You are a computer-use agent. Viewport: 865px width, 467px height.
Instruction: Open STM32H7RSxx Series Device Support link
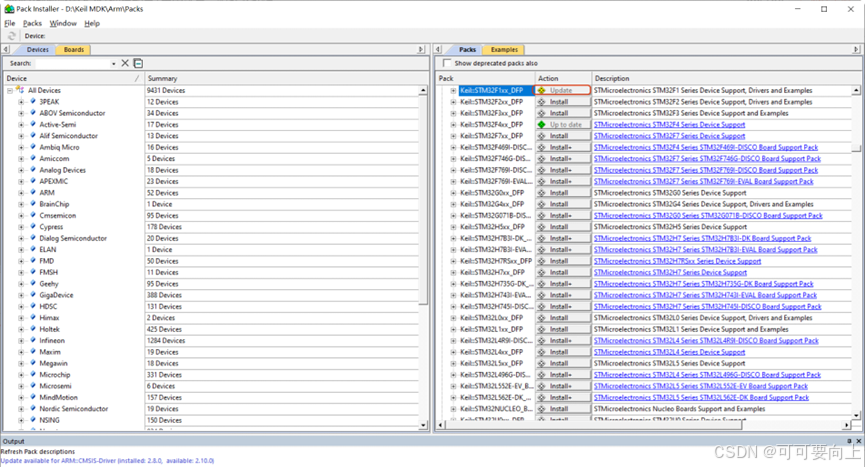click(677, 261)
